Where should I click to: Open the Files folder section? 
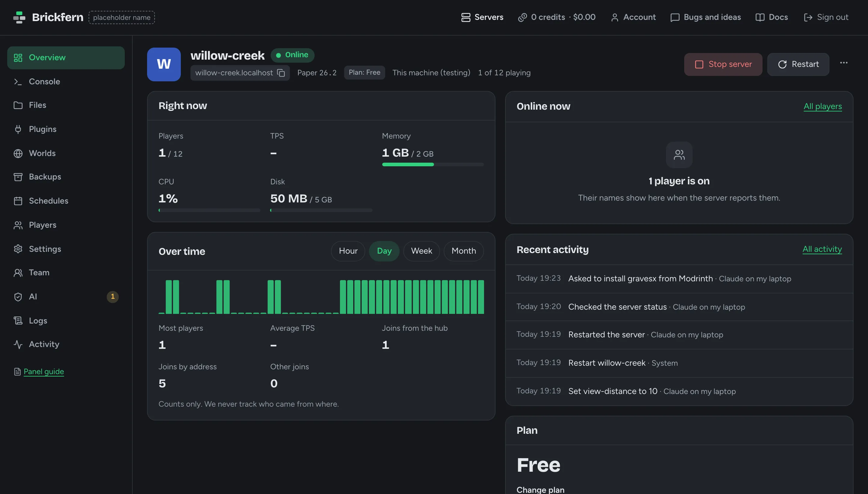click(66, 105)
